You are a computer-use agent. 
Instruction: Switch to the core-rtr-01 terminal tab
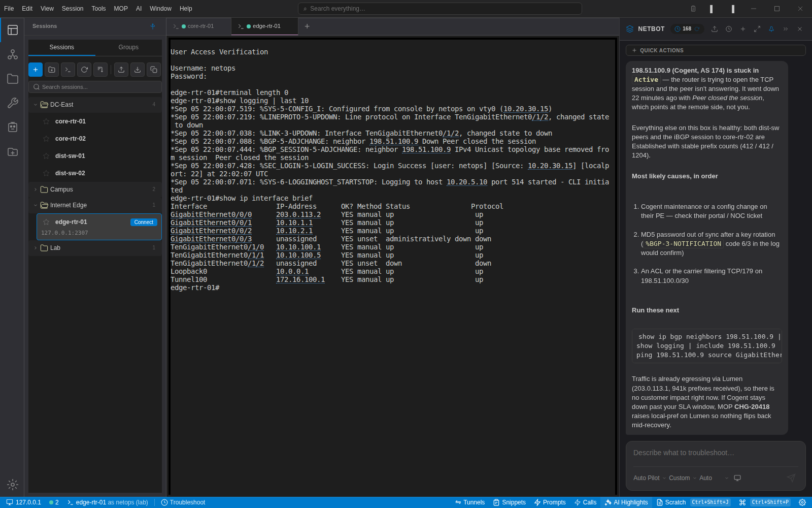point(198,26)
